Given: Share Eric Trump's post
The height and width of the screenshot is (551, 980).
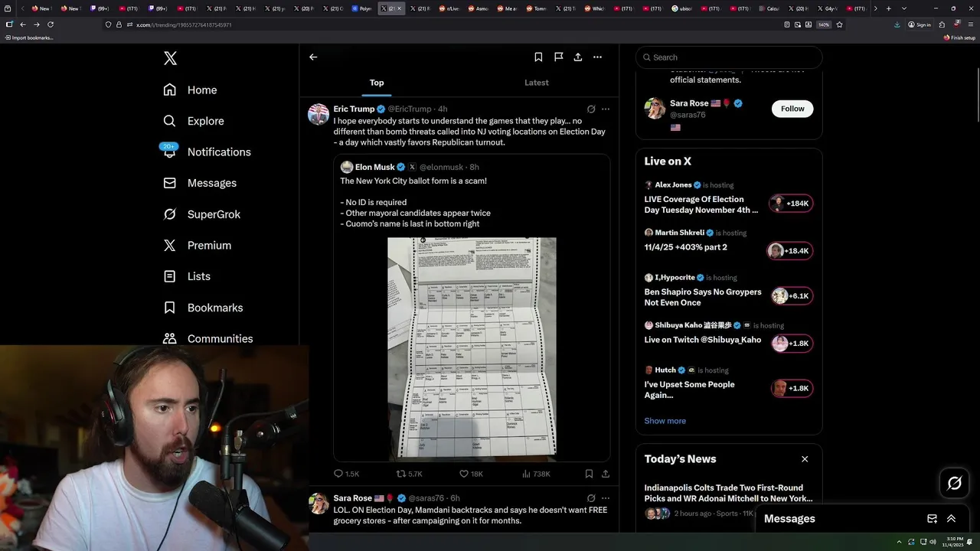Looking at the screenshot, I should click(x=606, y=474).
